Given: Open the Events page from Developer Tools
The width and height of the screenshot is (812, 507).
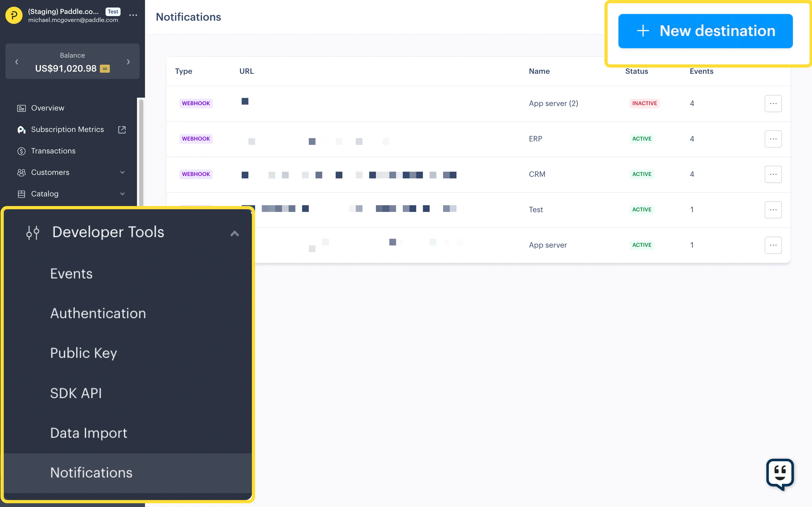Looking at the screenshot, I should tap(71, 273).
